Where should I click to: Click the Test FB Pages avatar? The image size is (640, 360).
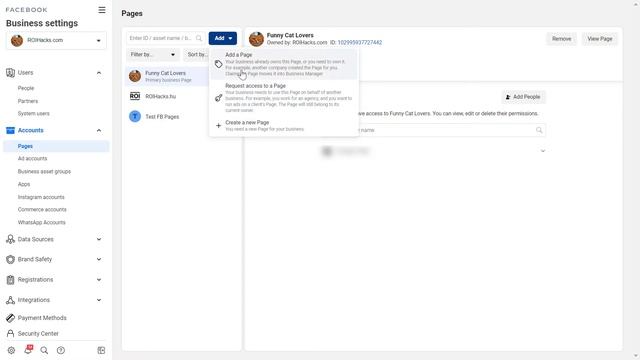tap(135, 116)
